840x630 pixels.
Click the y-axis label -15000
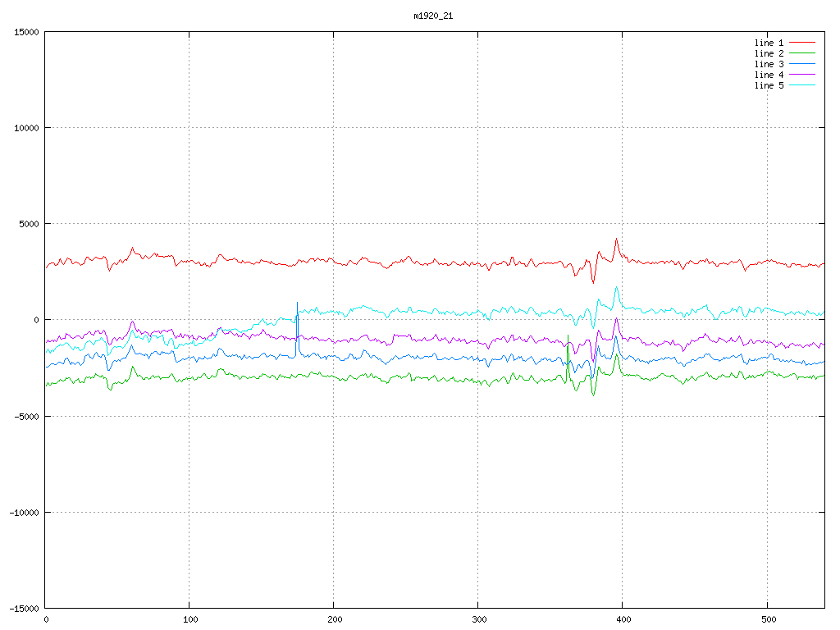tap(25, 609)
